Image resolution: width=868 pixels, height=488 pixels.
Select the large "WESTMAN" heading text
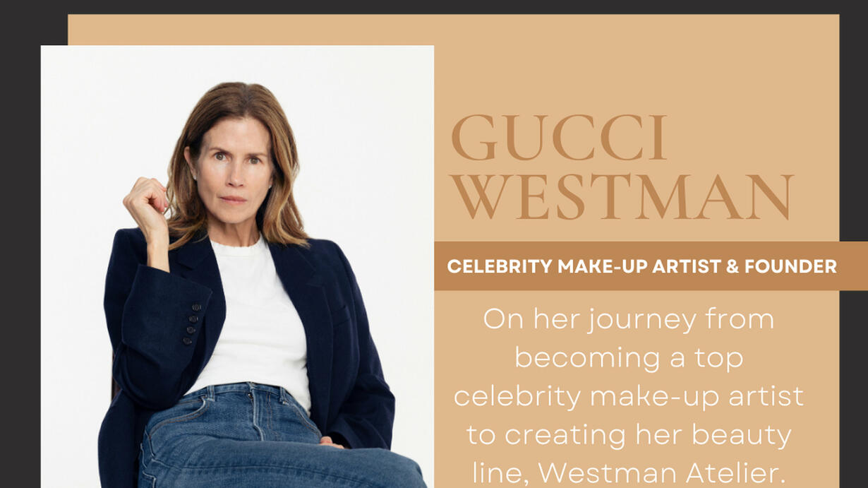[623, 197]
